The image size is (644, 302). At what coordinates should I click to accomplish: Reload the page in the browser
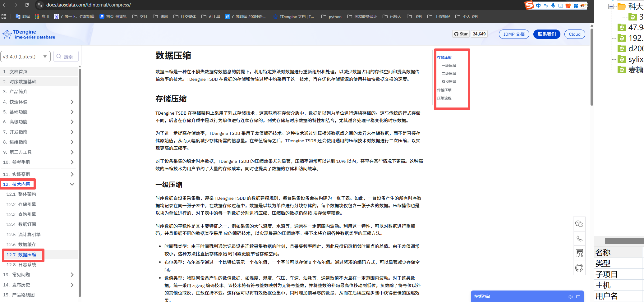(x=27, y=5)
